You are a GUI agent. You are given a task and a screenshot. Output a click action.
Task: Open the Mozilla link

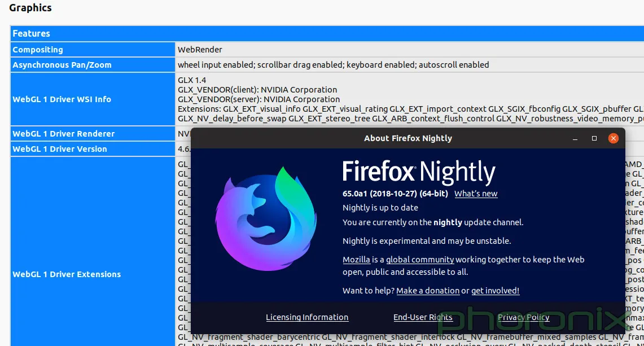point(356,260)
